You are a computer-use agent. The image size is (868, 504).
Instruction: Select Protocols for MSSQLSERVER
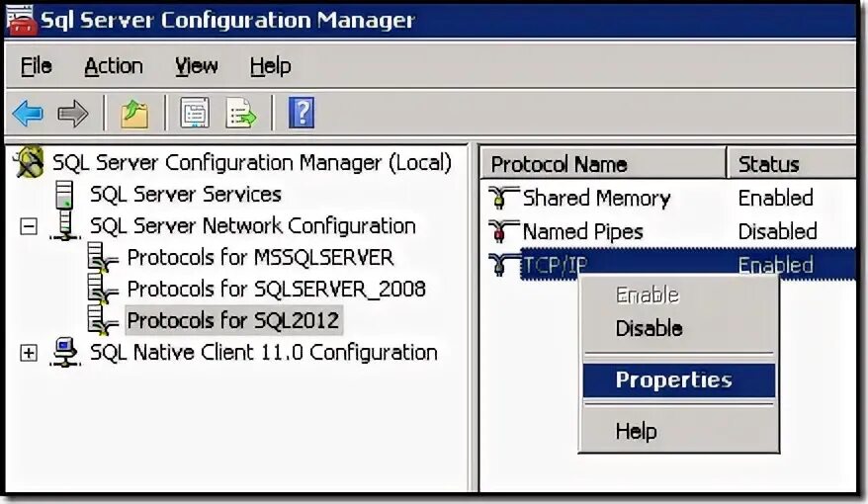(260, 257)
